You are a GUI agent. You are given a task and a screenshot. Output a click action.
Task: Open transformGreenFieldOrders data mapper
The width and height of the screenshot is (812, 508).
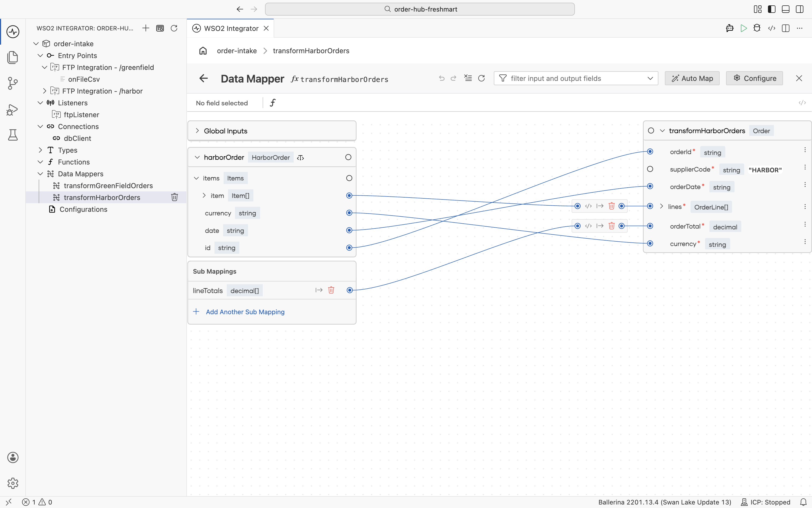108,185
